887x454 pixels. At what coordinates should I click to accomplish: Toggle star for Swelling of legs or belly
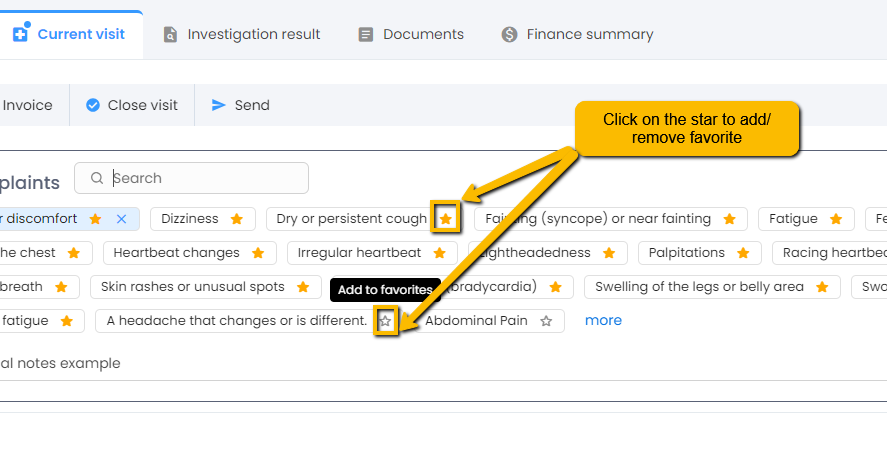click(822, 287)
